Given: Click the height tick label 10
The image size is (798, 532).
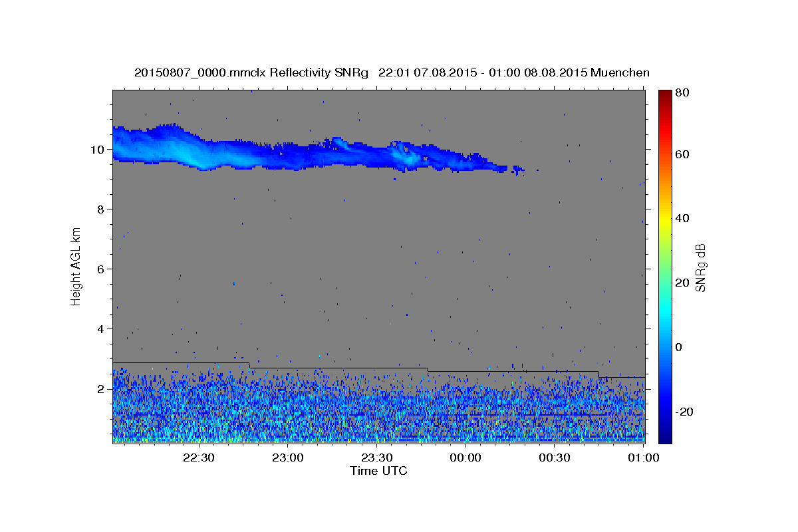Looking at the screenshot, I should click(x=99, y=150).
